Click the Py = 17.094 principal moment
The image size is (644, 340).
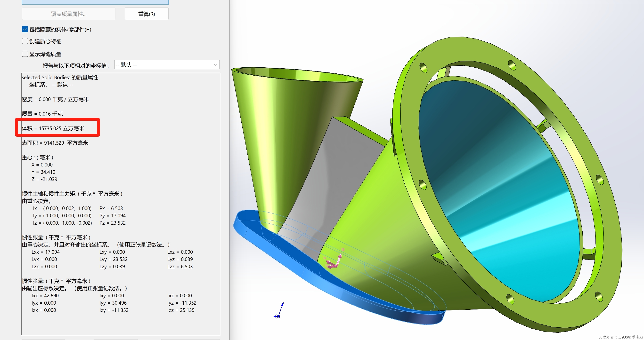pos(113,216)
